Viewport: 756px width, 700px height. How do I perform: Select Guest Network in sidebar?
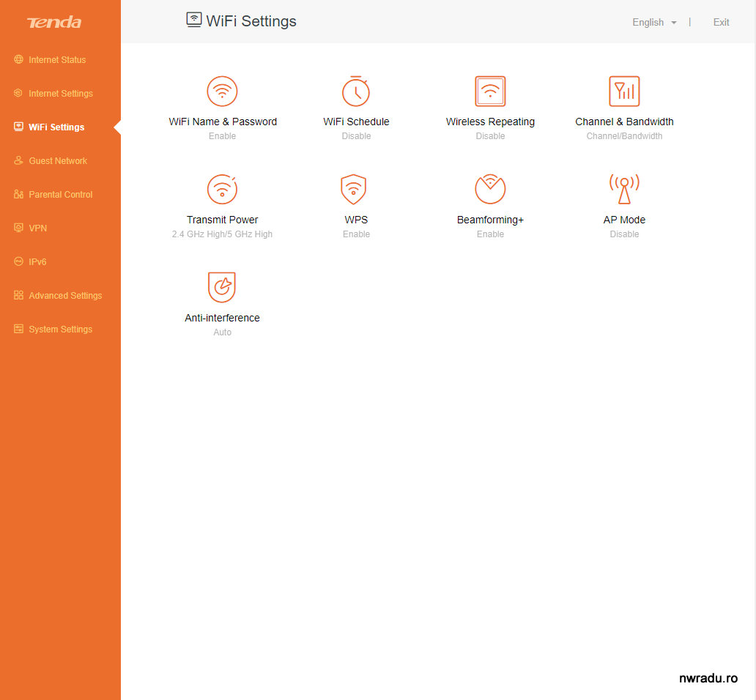(x=58, y=161)
